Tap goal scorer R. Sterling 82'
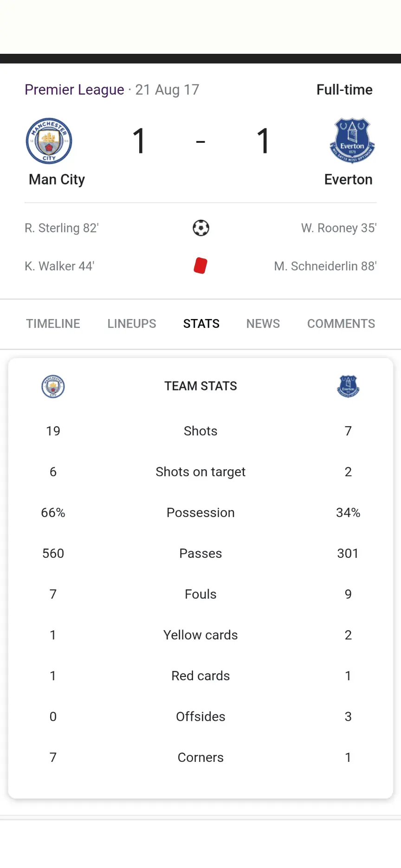Viewport: 401px width, 868px height. pos(62,228)
